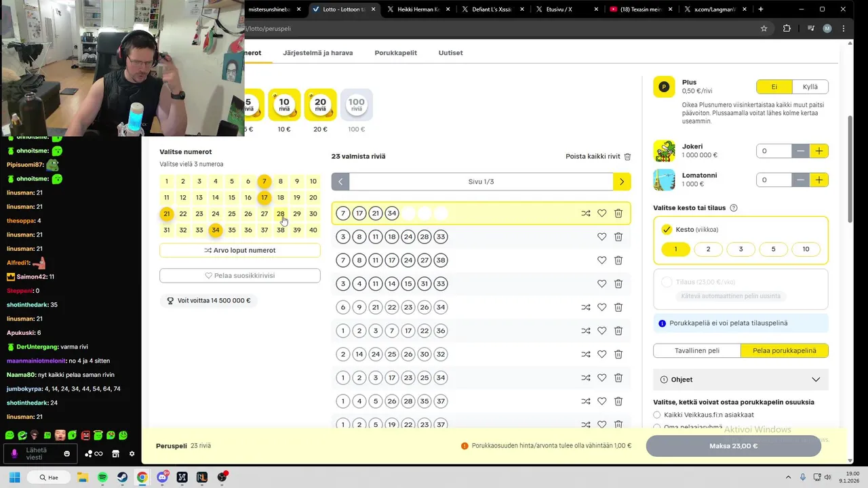
Task: Delete row 3 8 11 18 24 28 33
Action: 618,237
